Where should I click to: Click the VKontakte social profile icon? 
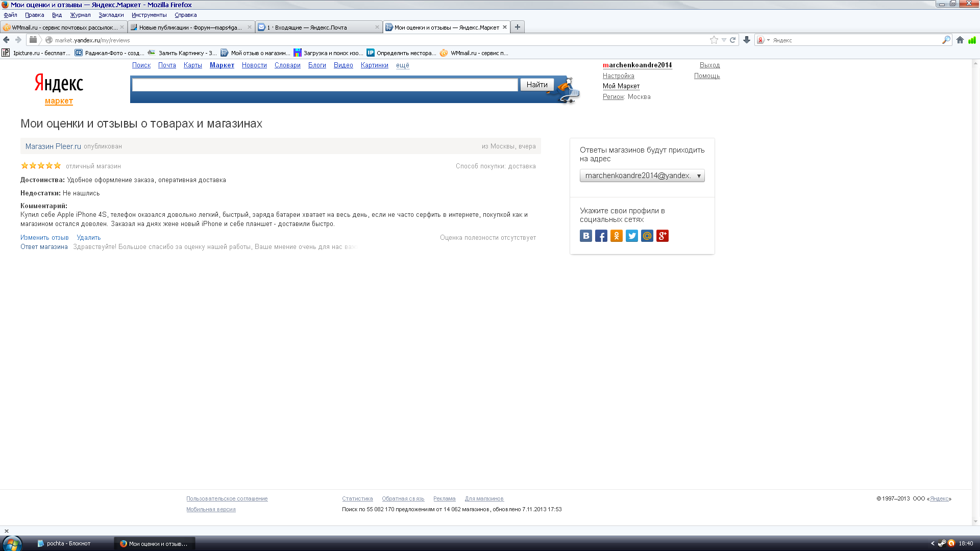pyautogui.click(x=585, y=236)
